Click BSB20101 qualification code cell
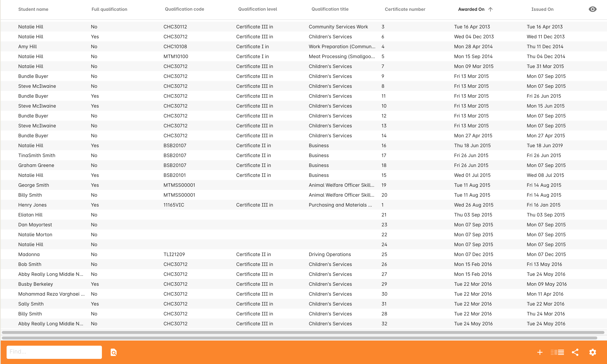607x364 pixels. (175, 175)
